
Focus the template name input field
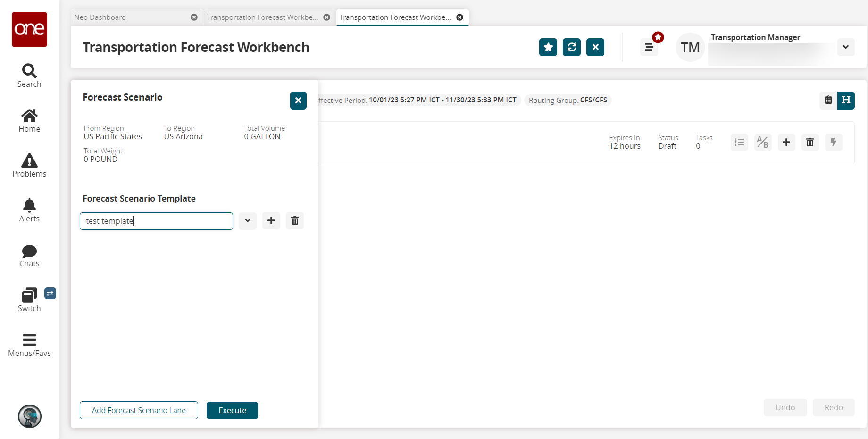156,221
